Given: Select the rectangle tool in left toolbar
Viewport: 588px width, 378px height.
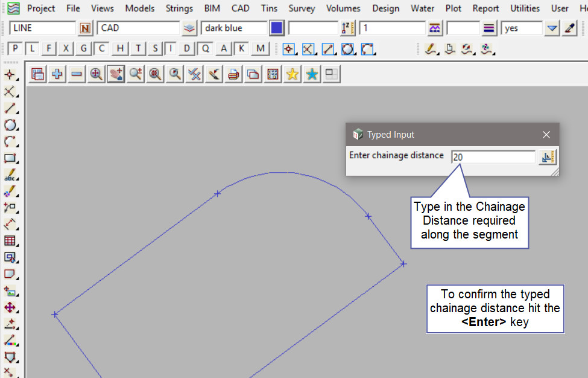Looking at the screenshot, I should point(10,158).
